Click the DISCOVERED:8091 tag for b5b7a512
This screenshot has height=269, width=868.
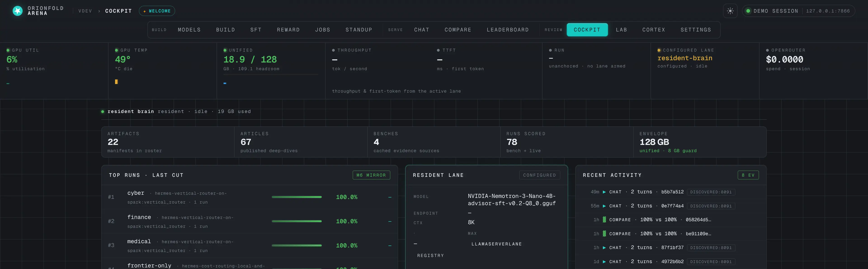pyautogui.click(x=711, y=192)
